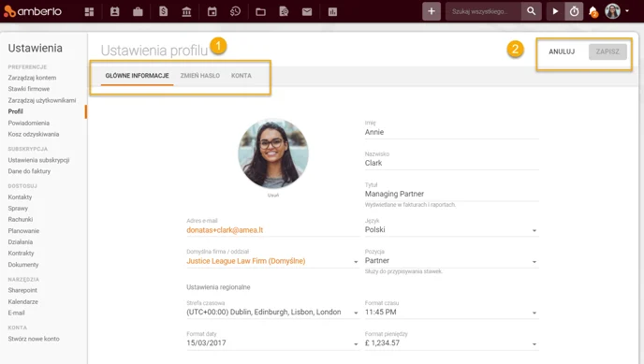
Task: Open 'Dokumenty' in the sidebar
Action: click(23, 265)
